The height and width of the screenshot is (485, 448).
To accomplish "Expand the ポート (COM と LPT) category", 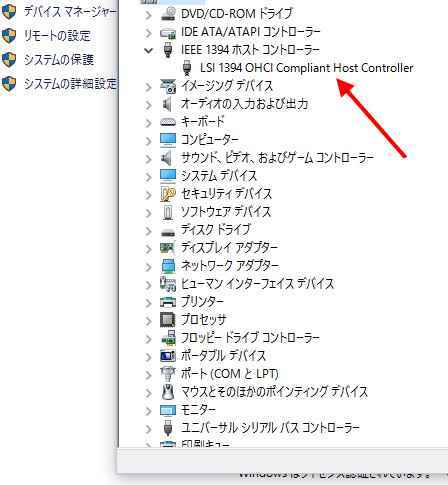I will pos(148,374).
